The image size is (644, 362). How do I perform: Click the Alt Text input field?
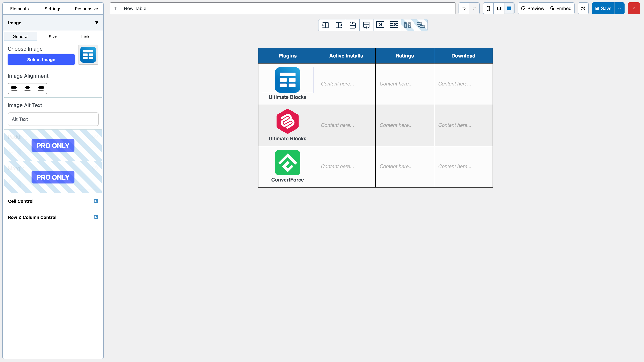pos(53,119)
